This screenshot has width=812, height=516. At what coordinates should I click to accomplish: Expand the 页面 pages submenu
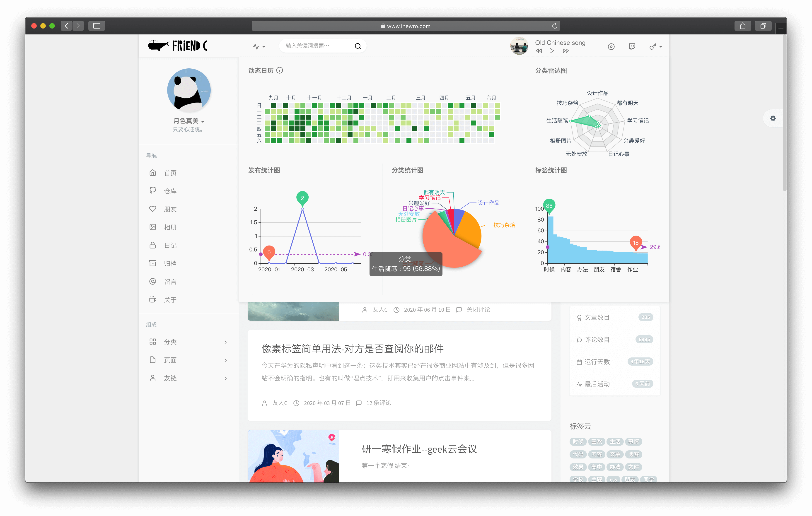188,360
